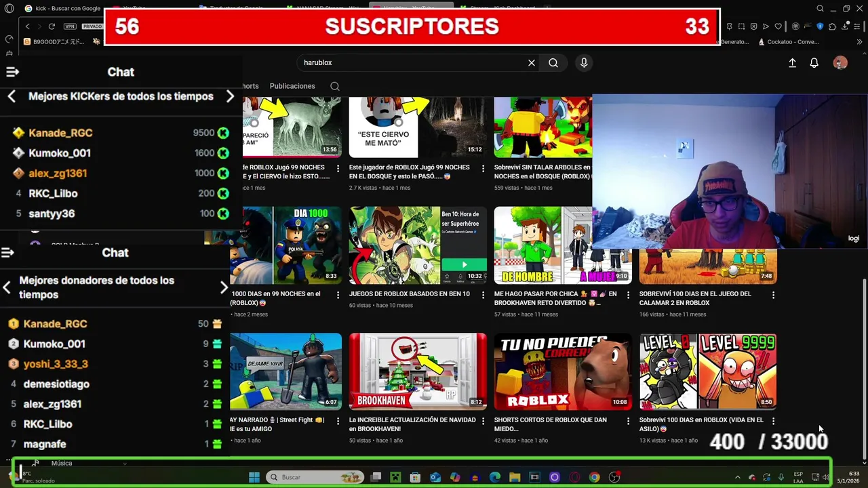Open title ME HAGO PASAR POR CHICA
The image size is (868, 488).
point(555,298)
